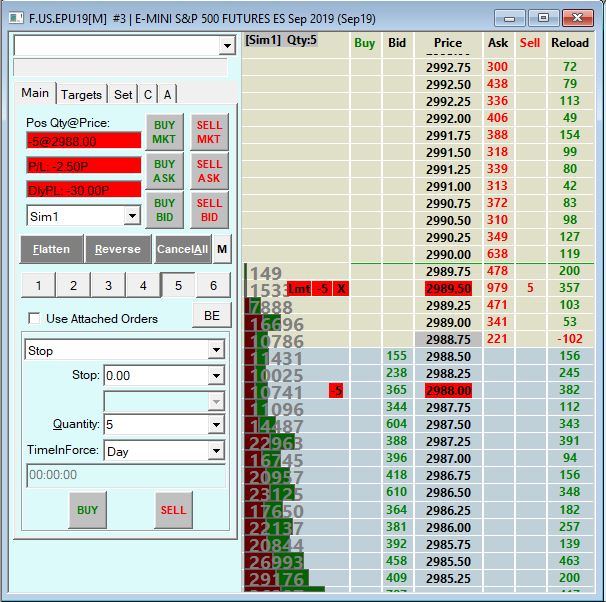Select quantity preset 4 button
Image resolution: width=606 pixels, height=602 pixels.
click(x=143, y=286)
